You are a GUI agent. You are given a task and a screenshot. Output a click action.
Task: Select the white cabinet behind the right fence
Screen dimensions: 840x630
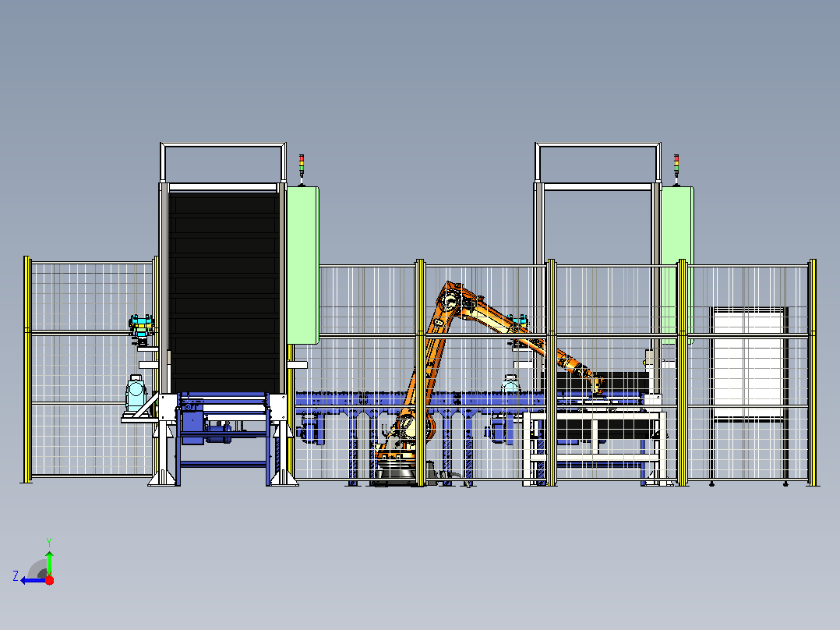coord(749,363)
